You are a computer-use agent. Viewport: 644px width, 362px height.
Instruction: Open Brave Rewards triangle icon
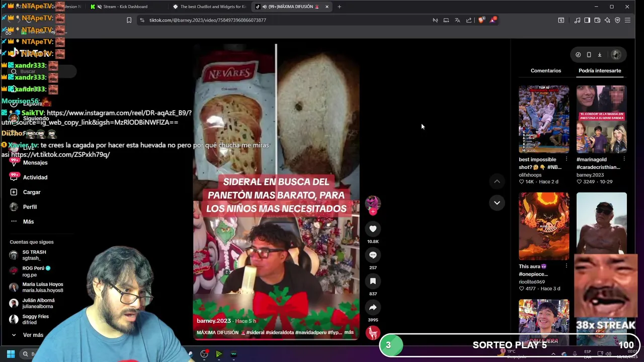[x=494, y=20]
